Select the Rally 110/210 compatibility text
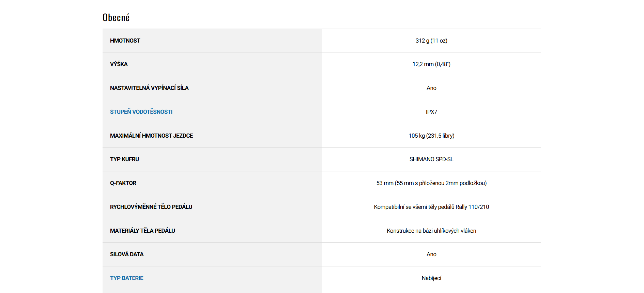This screenshot has width=644, height=293. click(431, 207)
